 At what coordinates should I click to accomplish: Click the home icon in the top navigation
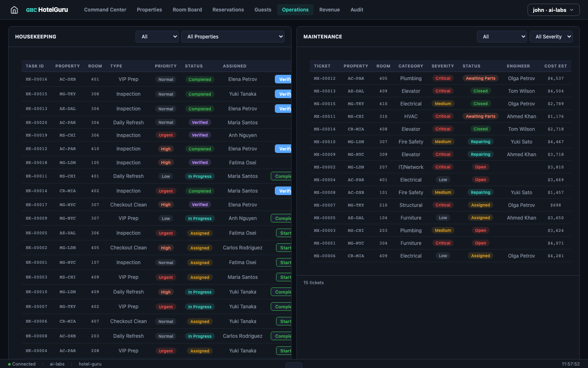[x=14, y=9]
